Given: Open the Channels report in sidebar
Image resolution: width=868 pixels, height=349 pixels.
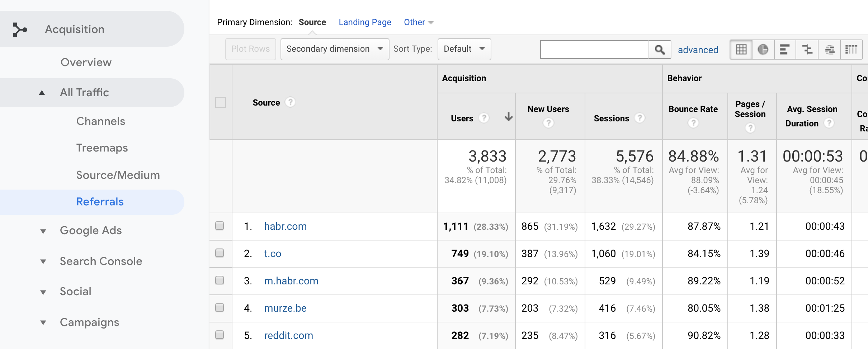Looking at the screenshot, I should pos(101,121).
